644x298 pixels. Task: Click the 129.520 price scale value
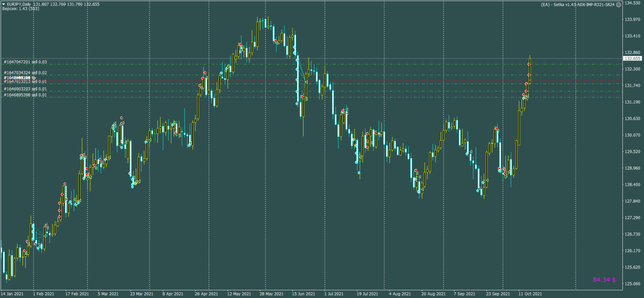(x=632, y=151)
